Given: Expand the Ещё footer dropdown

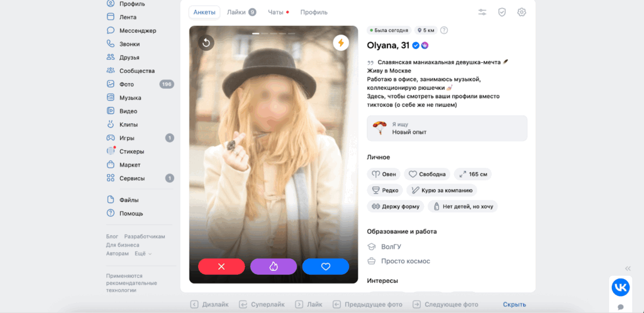Looking at the screenshot, I should [142, 253].
